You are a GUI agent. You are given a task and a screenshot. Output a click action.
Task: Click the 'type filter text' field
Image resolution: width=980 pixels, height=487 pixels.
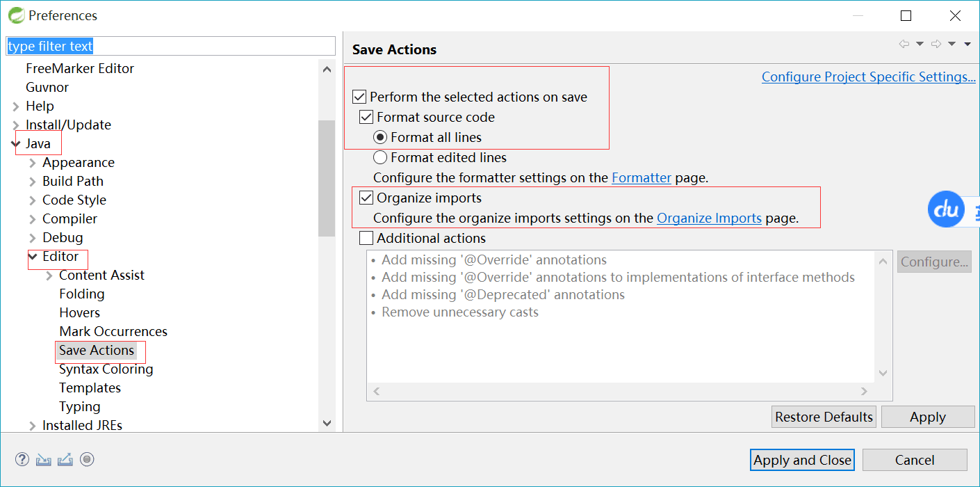click(x=171, y=47)
